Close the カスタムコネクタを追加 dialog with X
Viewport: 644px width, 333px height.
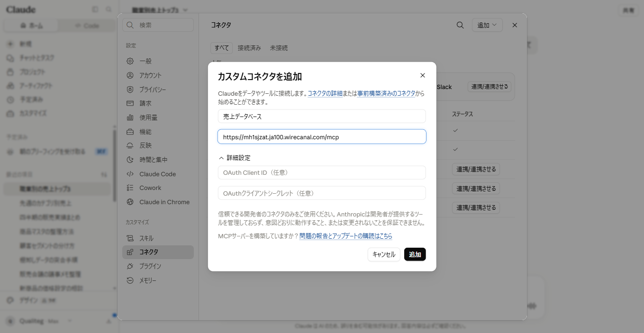pyautogui.click(x=423, y=75)
